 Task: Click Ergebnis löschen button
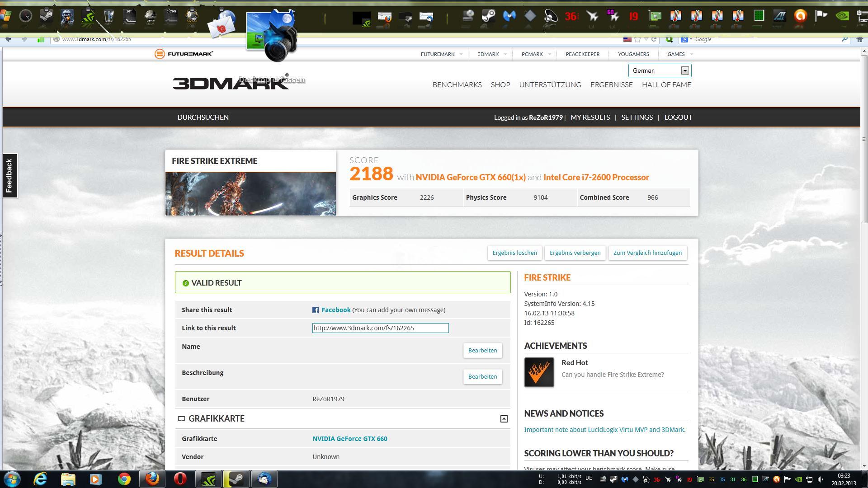coord(514,253)
